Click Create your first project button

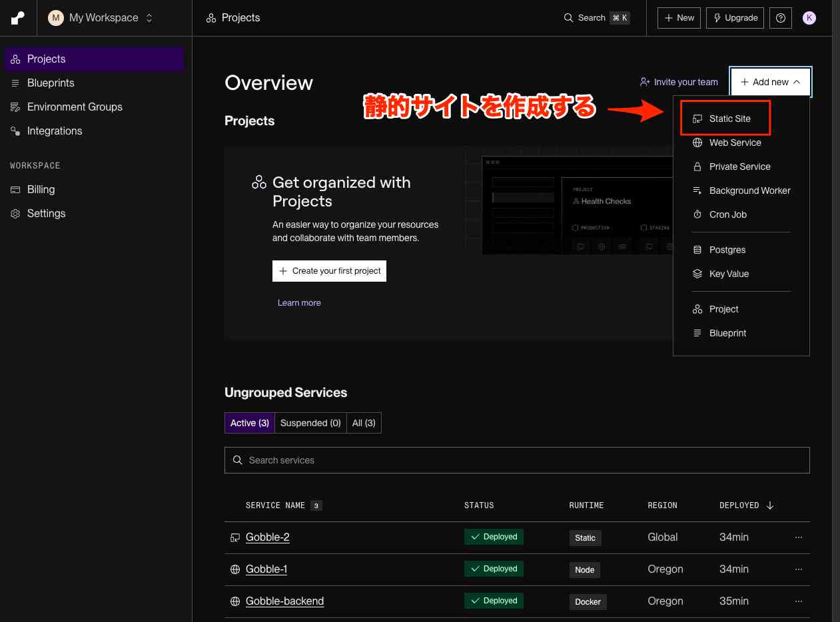click(329, 271)
